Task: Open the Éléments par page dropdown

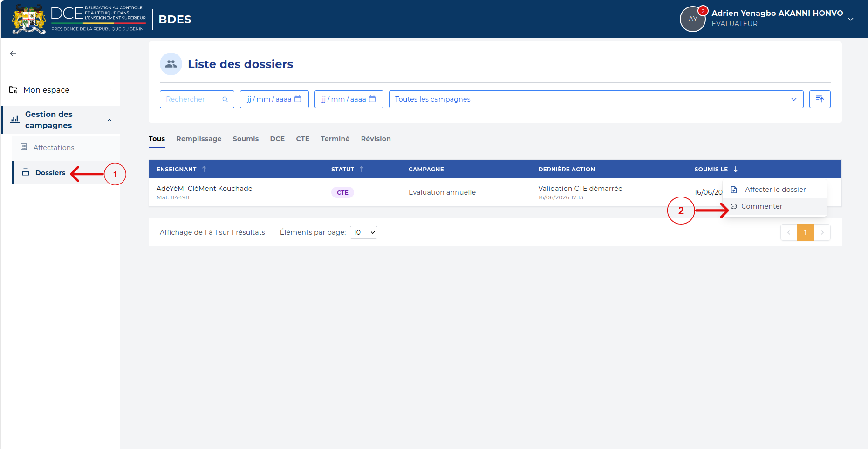Action: (x=363, y=232)
